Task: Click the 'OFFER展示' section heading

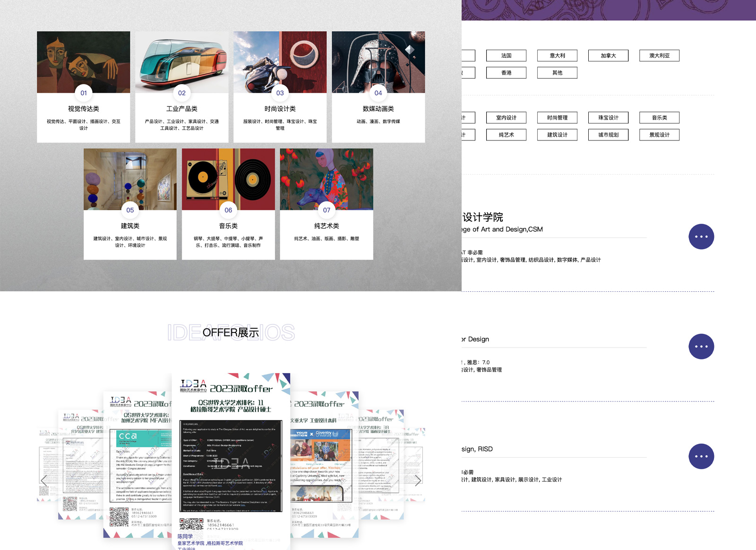Action: click(231, 332)
